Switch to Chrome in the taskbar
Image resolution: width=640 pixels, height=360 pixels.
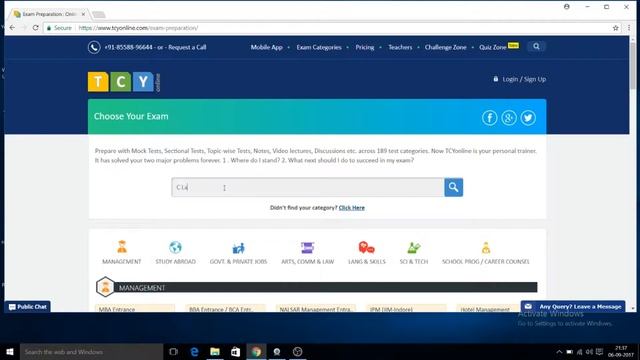click(256, 351)
